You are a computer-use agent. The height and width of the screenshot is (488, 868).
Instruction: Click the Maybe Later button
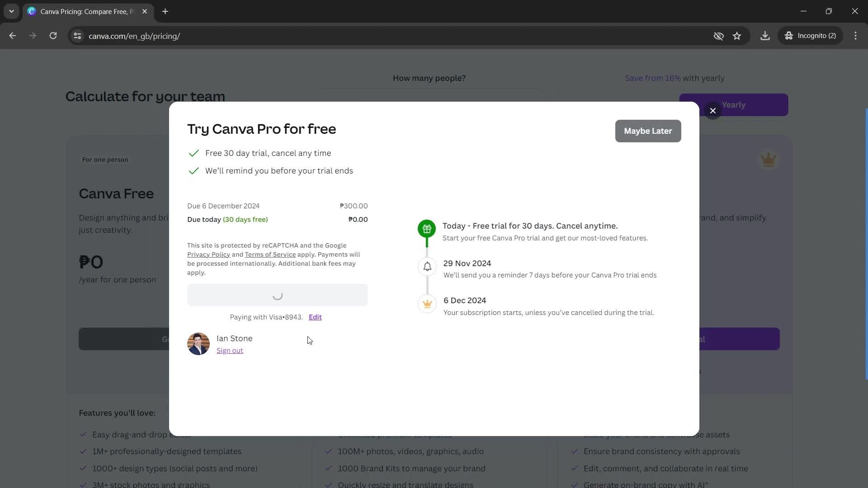648,131
